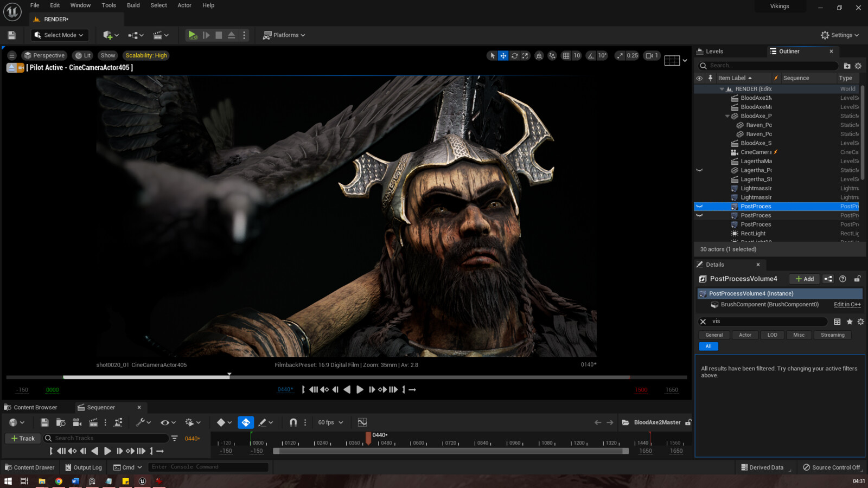Open Sequencer curve editor icon
Screen dimensions: 868x488
pyautogui.click(x=362, y=422)
